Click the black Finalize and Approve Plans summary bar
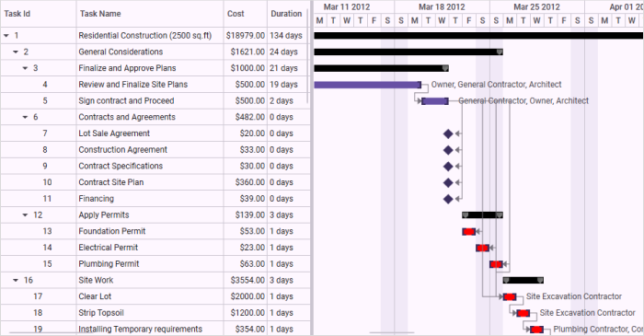The image size is (644, 336). coord(381,68)
